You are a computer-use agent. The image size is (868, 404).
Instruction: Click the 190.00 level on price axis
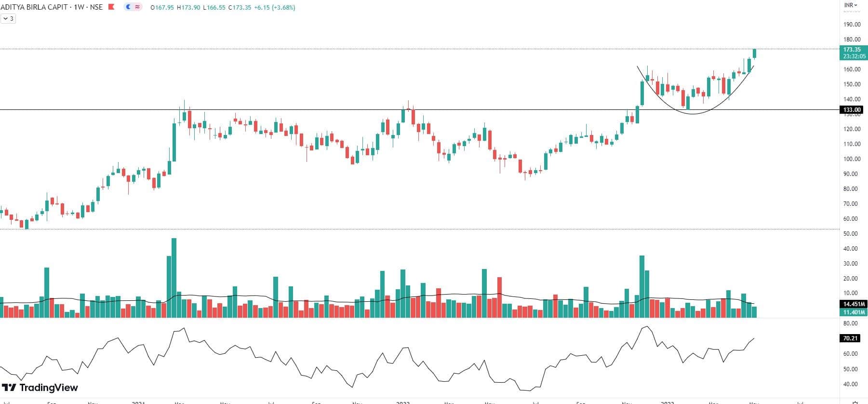pyautogui.click(x=852, y=25)
